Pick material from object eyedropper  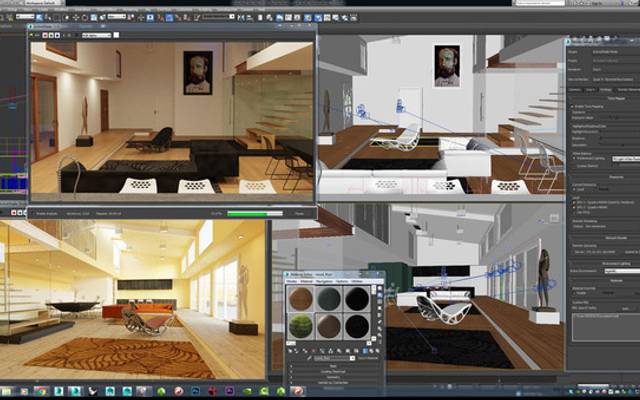(x=309, y=358)
